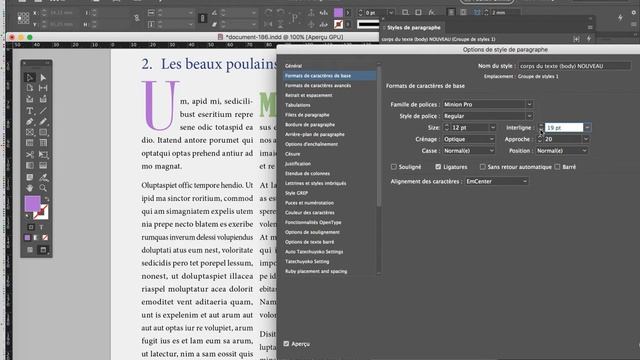Enable Sans retour automatique checkbox
Screen dimensions: 640x360
[482, 167]
